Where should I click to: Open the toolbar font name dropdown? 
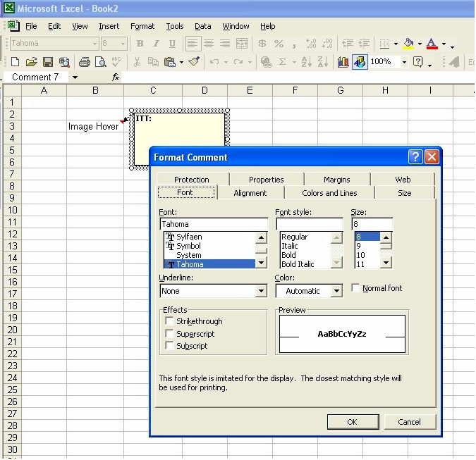click(95, 44)
